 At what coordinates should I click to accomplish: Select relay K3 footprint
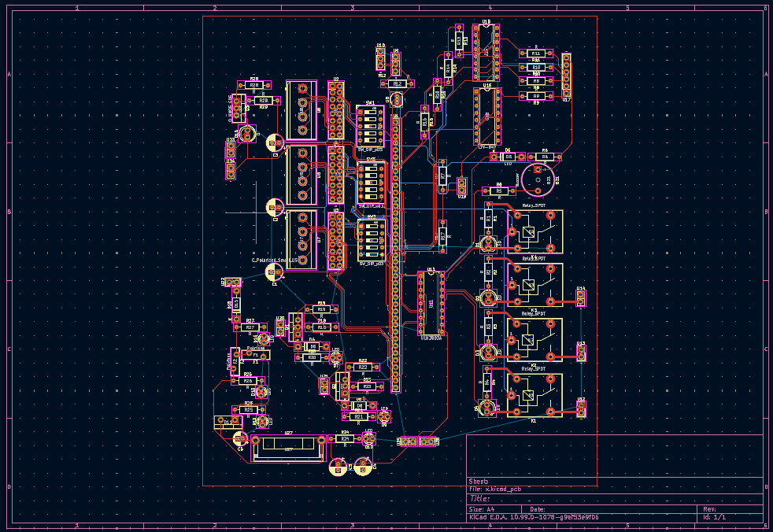point(535,284)
